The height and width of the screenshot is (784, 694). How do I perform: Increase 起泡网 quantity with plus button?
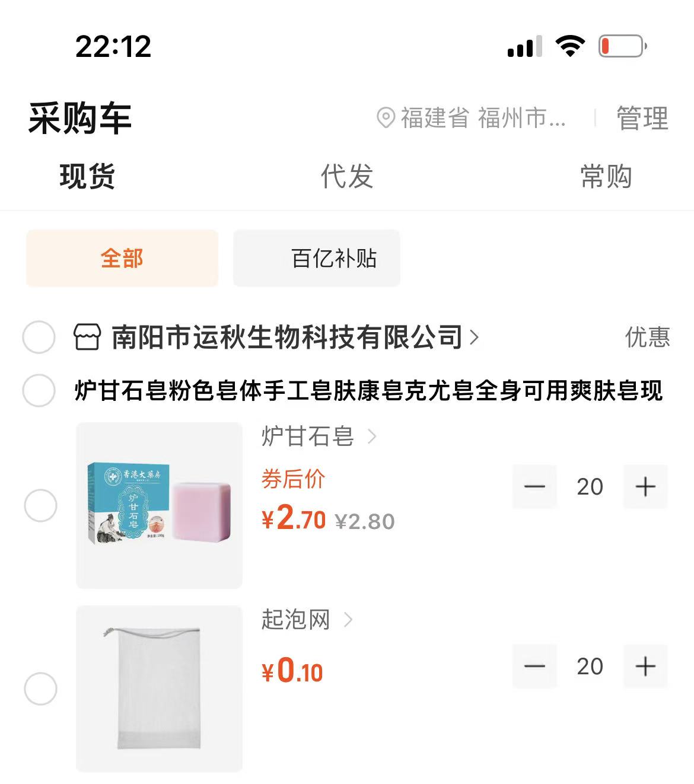(645, 667)
